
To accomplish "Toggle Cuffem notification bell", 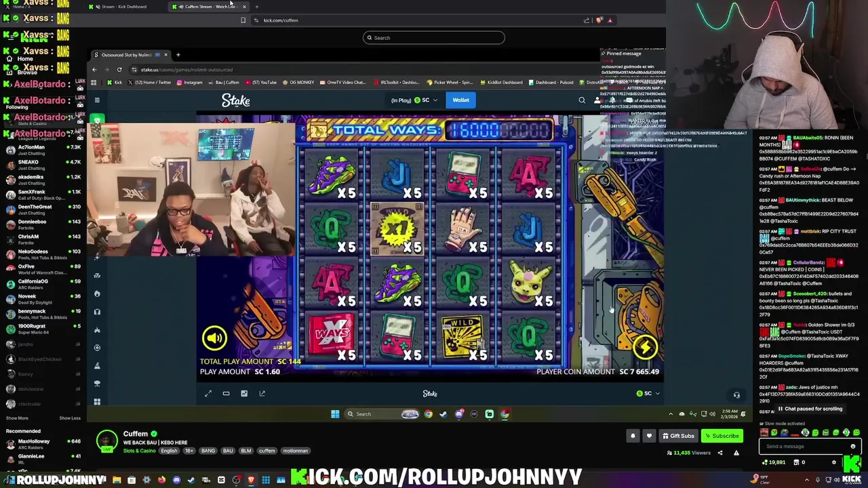I will click(633, 436).
